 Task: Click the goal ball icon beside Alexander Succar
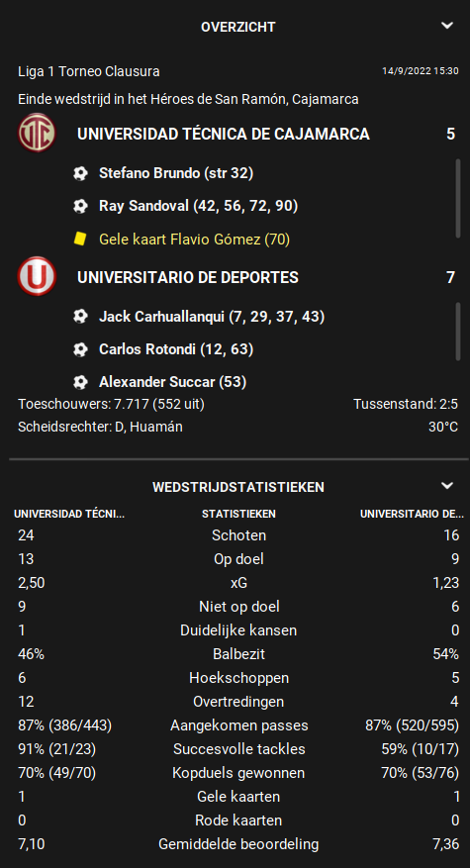tap(80, 382)
